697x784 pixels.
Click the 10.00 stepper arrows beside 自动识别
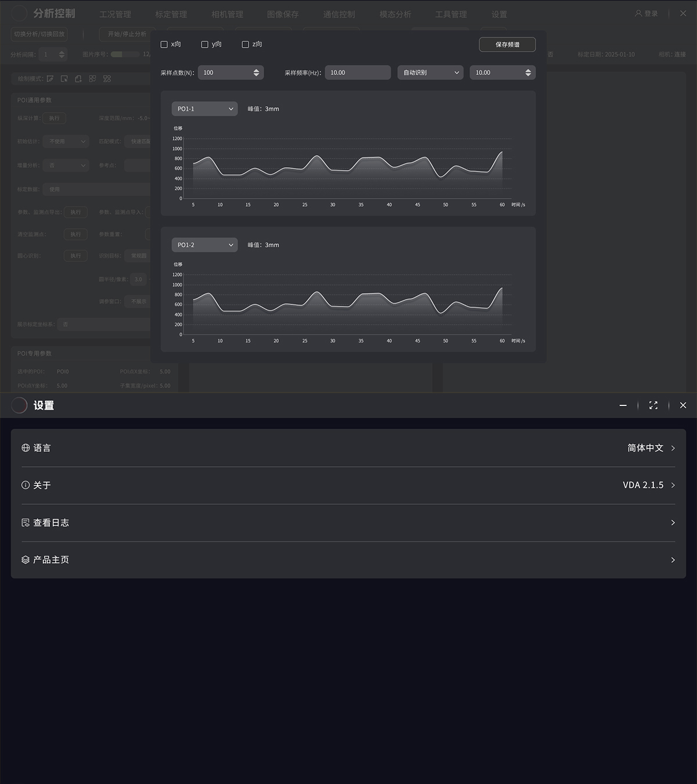click(528, 73)
